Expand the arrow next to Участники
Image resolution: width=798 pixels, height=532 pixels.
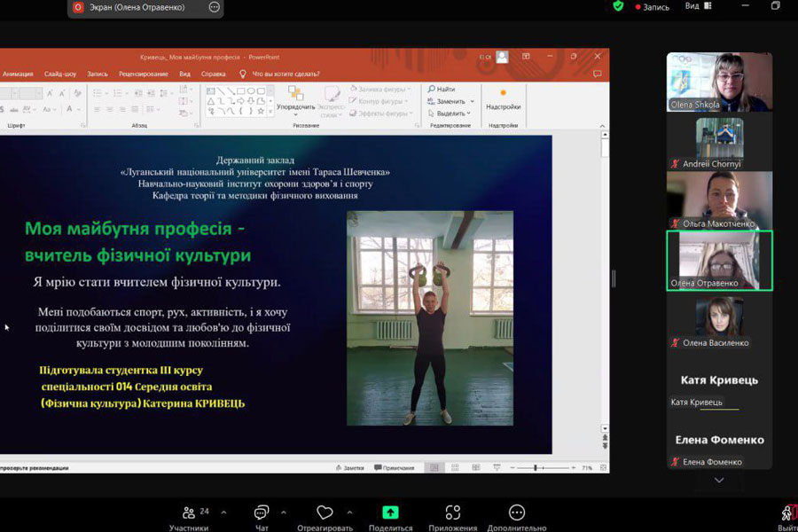(x=223, y=512)
